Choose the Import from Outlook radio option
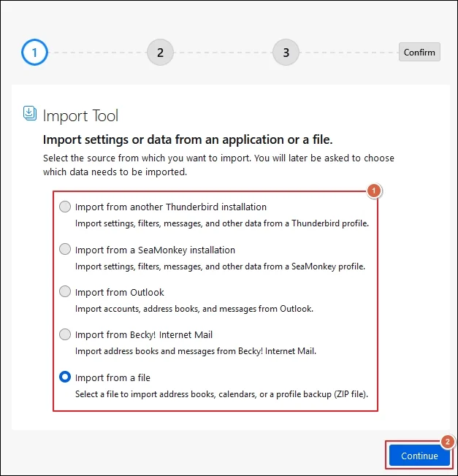This screenshot has width=458, height=476. click(65, 292)
